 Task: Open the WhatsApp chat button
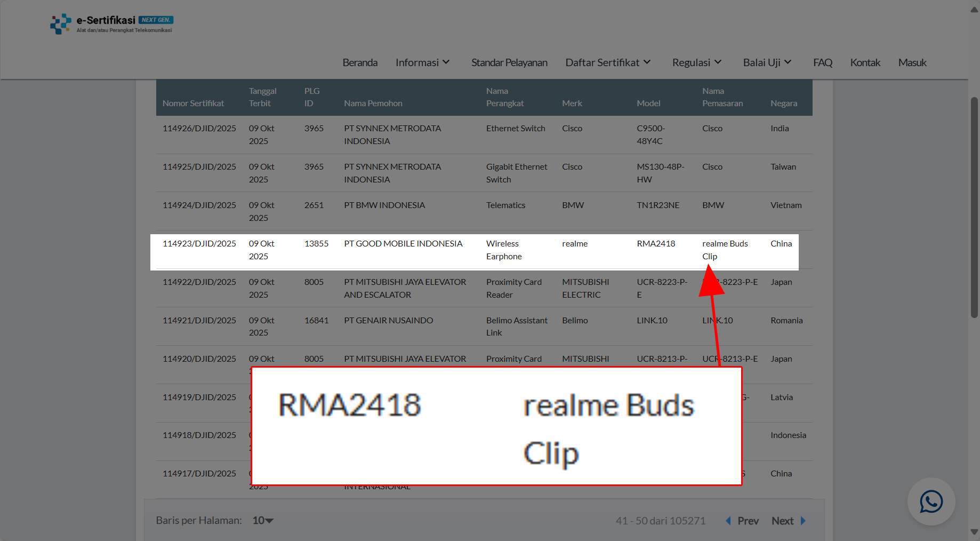click(931, 502)
